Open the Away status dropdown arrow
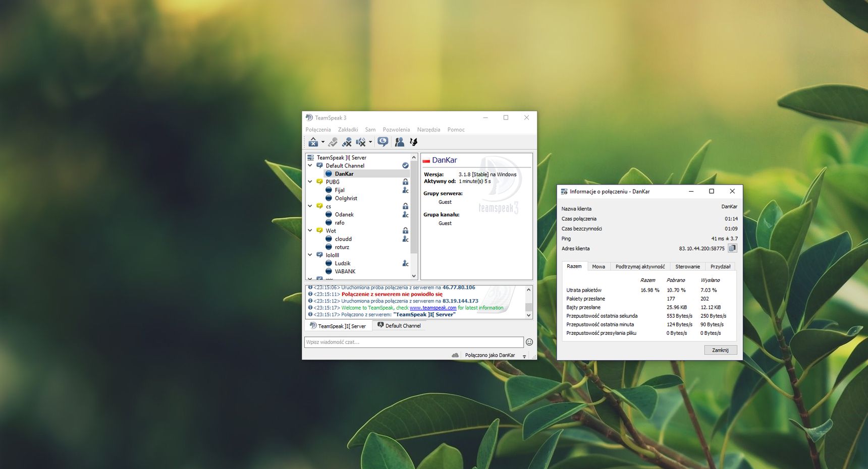868x469 pixels. pyautogui.click(x=323, y=142)
